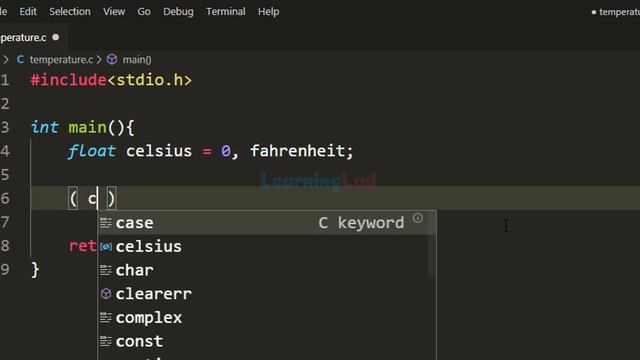Click the C file icon in breadcrumb
The width and height of the screenshot is (640, 360).
coord(20,60)
